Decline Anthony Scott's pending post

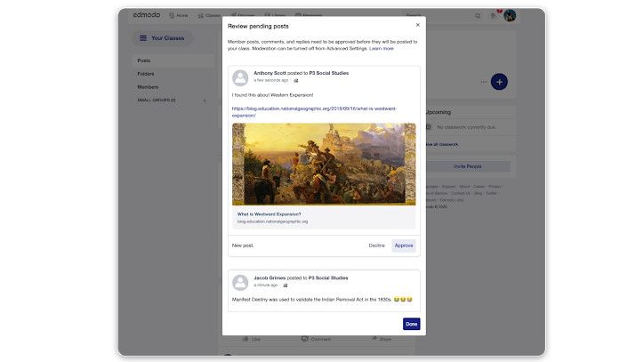pos(376,245)
